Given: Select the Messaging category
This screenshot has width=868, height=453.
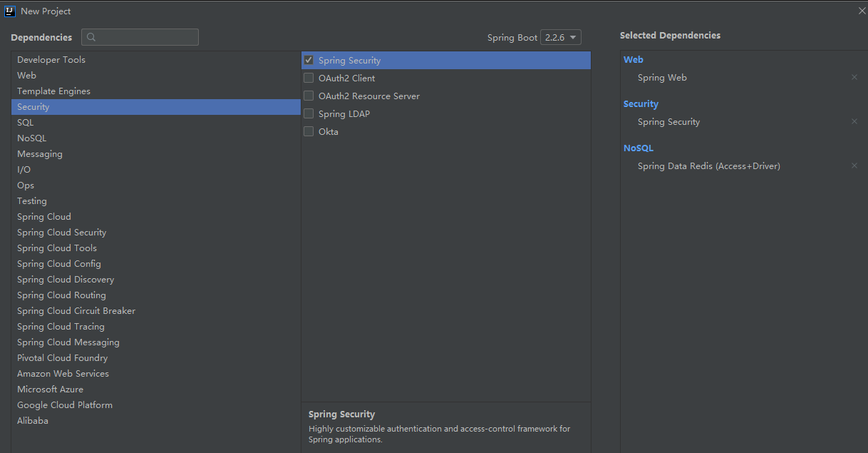Looking at the screenshot, I should coord(156,153).
